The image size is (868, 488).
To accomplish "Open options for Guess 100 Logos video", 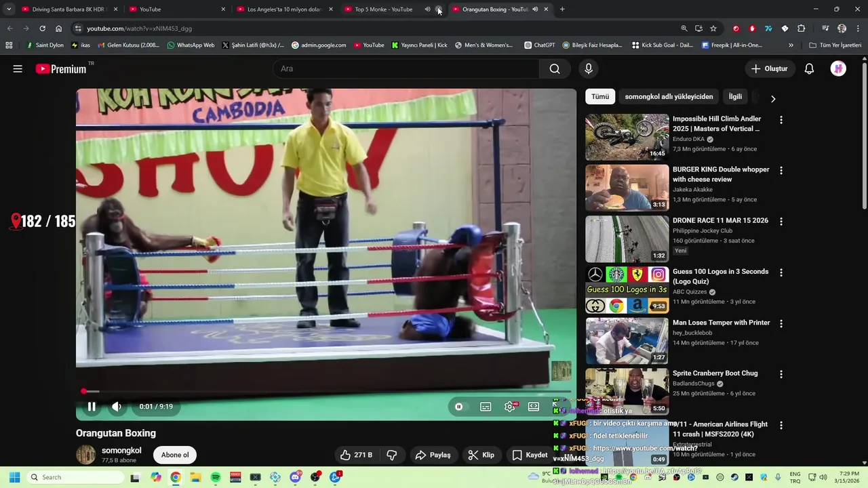I will pyautogui.click(x=781, y=272).
